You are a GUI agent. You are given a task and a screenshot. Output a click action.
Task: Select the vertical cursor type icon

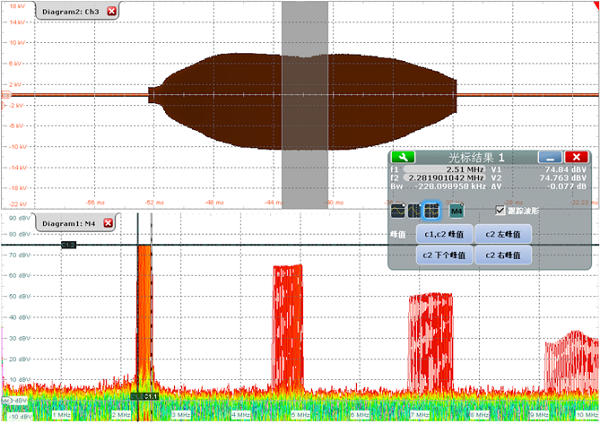click(x=414, y=211)
